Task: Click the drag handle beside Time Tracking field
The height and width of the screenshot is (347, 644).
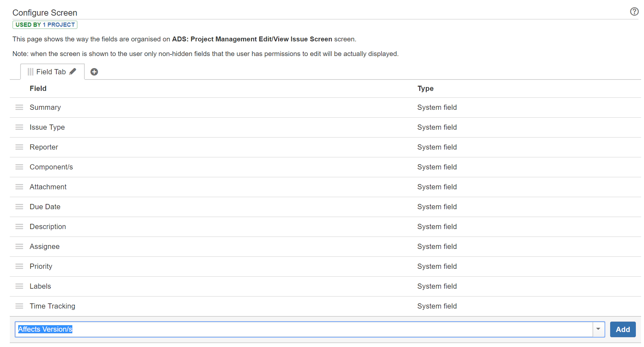Action: tap(19, 306)
